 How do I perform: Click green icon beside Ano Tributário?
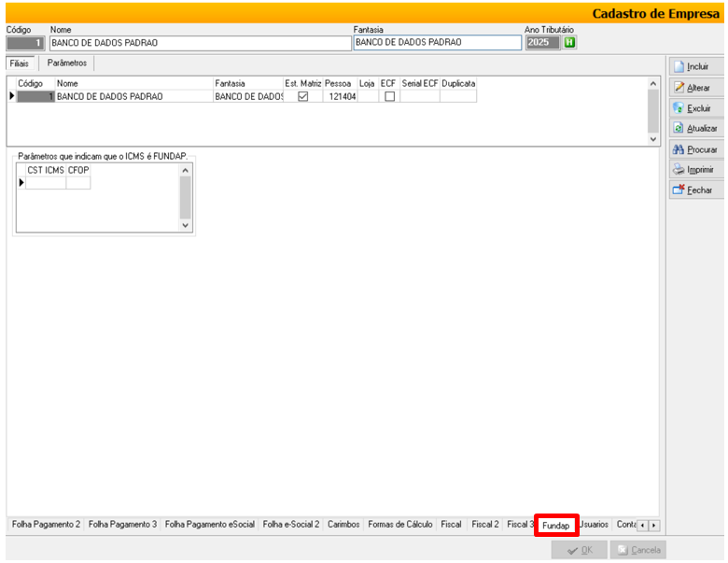[x=569, y=43]
